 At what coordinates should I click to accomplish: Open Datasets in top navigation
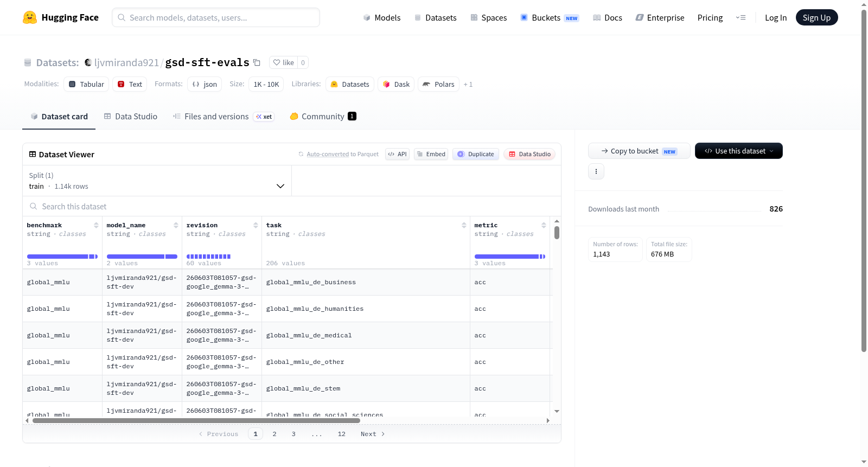click(x=435, y=18)
